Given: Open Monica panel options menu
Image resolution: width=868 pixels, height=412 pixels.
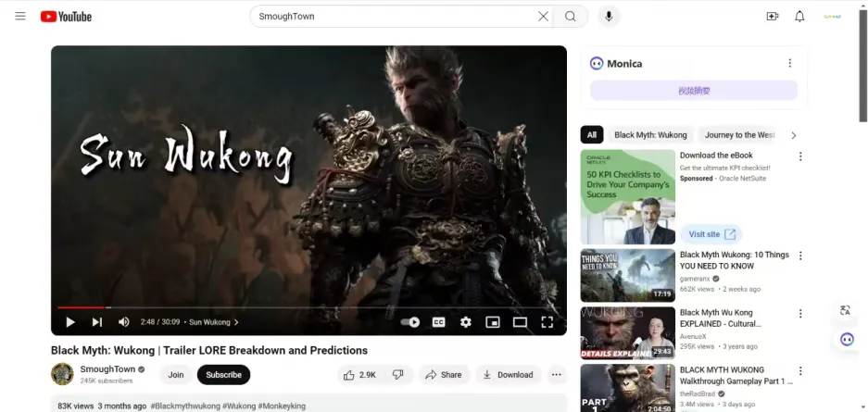Looking at the screenshot, I should point(790,63).
